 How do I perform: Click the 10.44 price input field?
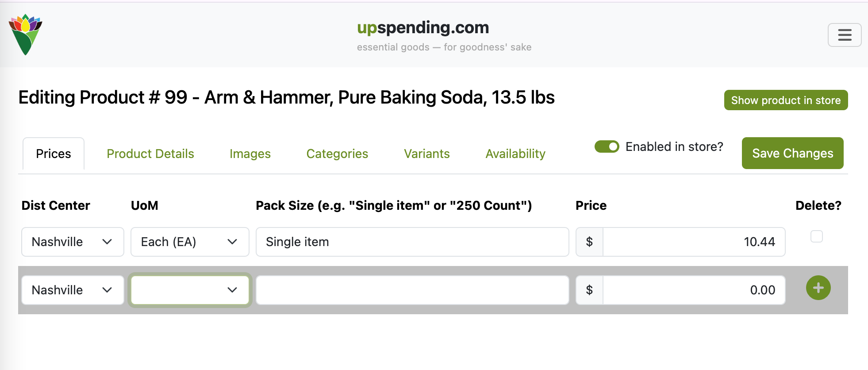coord(693,242)
